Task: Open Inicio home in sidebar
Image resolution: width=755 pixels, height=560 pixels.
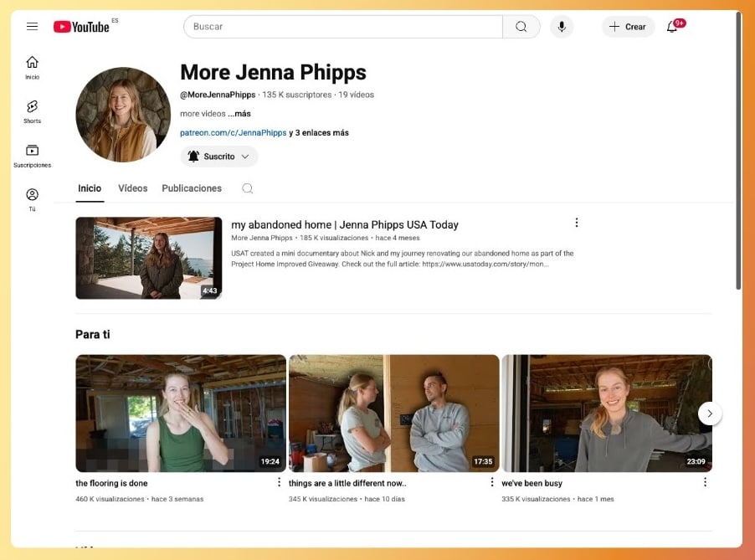Action: [32, 67]
